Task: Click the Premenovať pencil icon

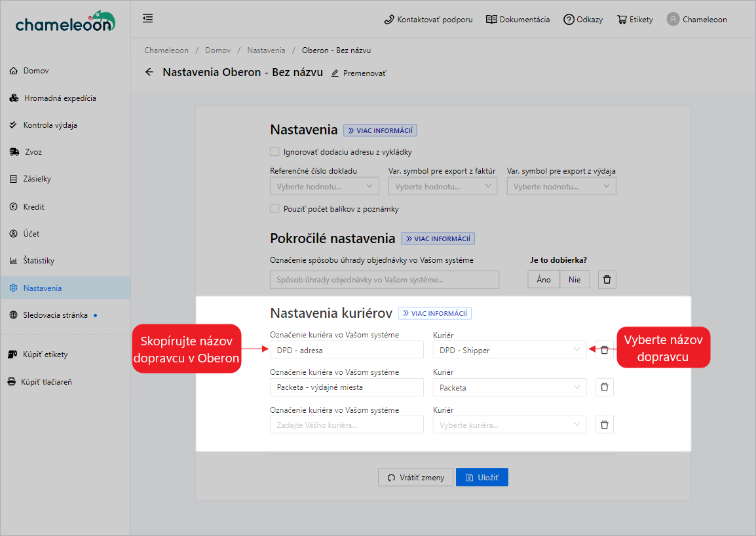Action: tap(335, 73)
